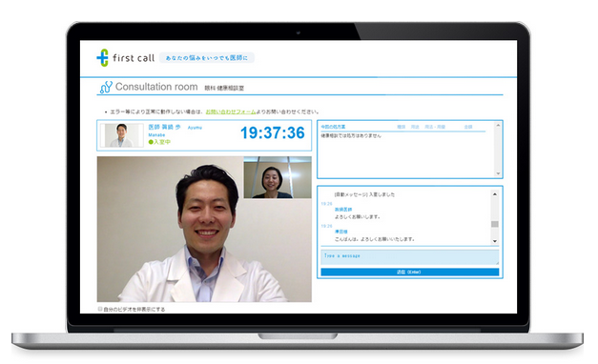Click the stethoscope icon beside Consultation room
598x364 pixels.
pos(106,88)
